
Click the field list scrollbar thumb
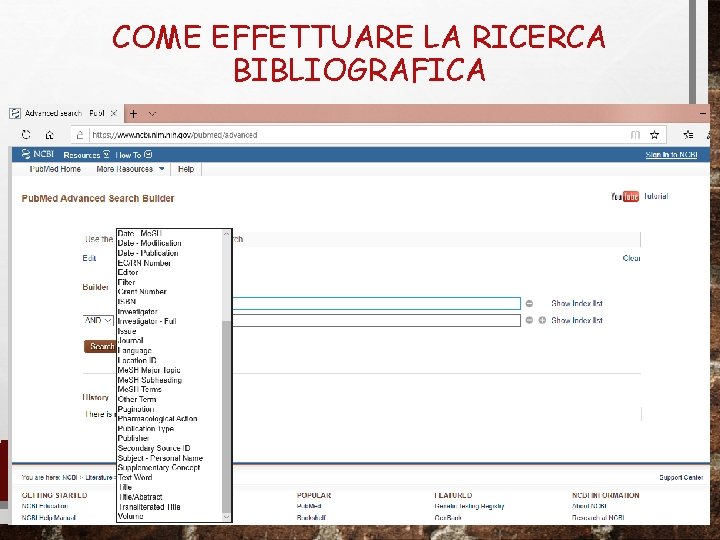tap(226, 416)
